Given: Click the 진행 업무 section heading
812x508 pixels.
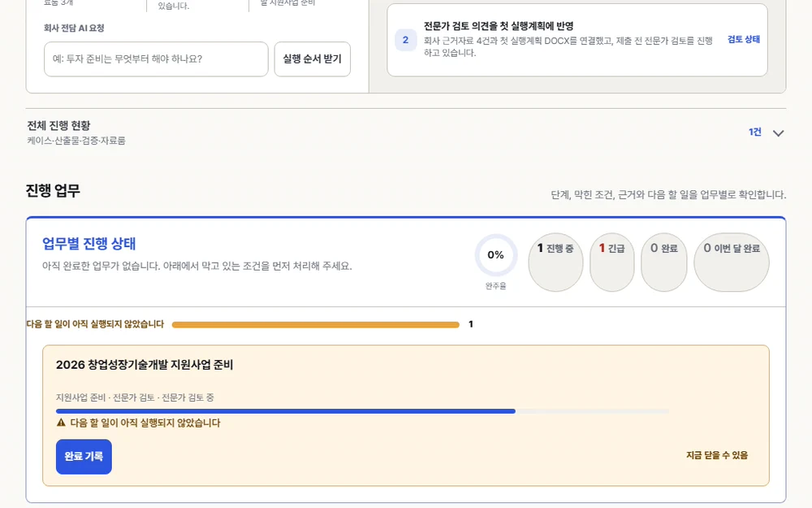Looking at the screenshot, I should [53, 191].
